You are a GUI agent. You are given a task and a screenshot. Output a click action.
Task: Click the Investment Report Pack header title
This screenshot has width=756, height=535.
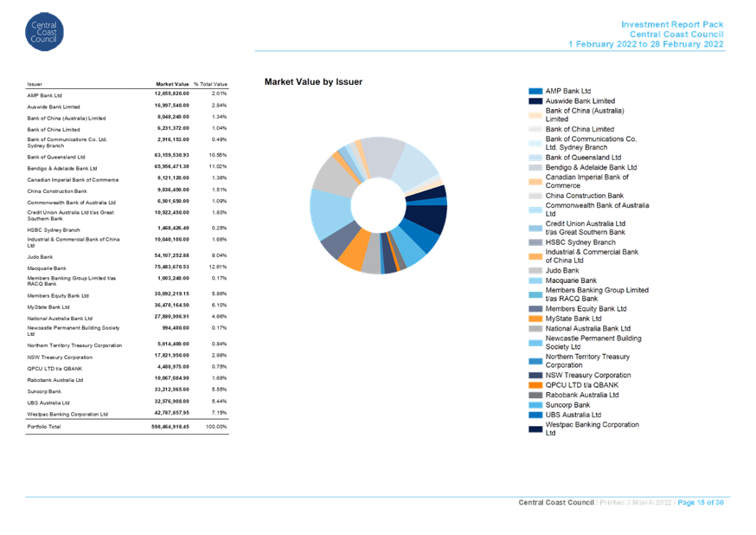tap(672, 24)
